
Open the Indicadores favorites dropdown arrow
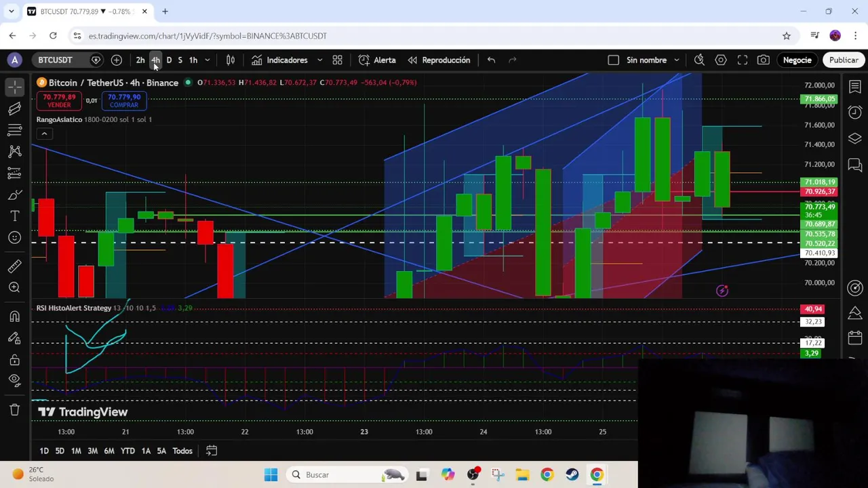click(x=320, y=60)
